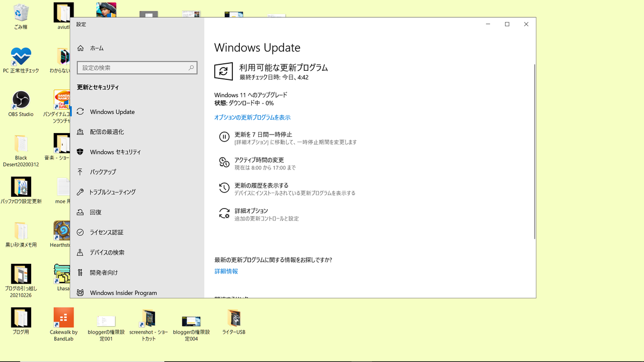Click the デバイスの検索 locator icon

[80, 253]
